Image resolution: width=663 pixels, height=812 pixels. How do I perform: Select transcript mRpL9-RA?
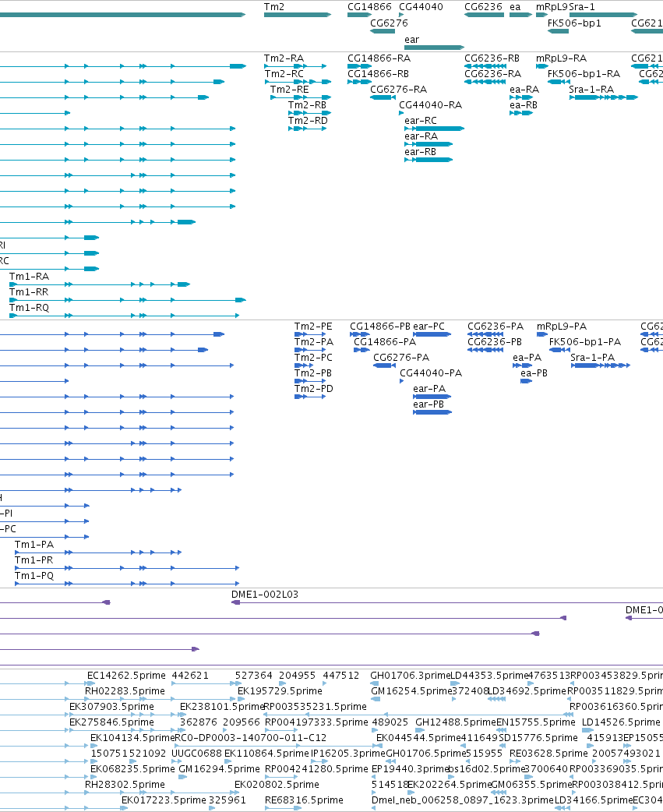(542, 66)
